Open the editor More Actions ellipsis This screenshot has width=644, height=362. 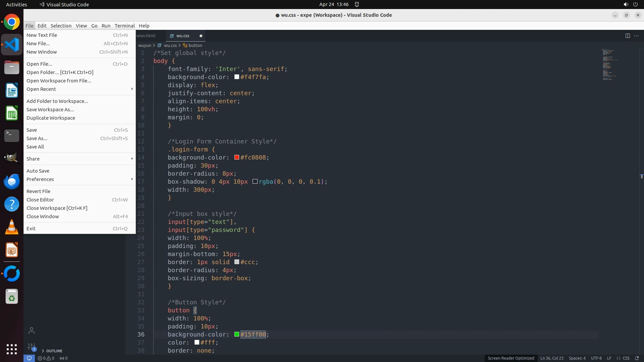[x=636, y=36]
